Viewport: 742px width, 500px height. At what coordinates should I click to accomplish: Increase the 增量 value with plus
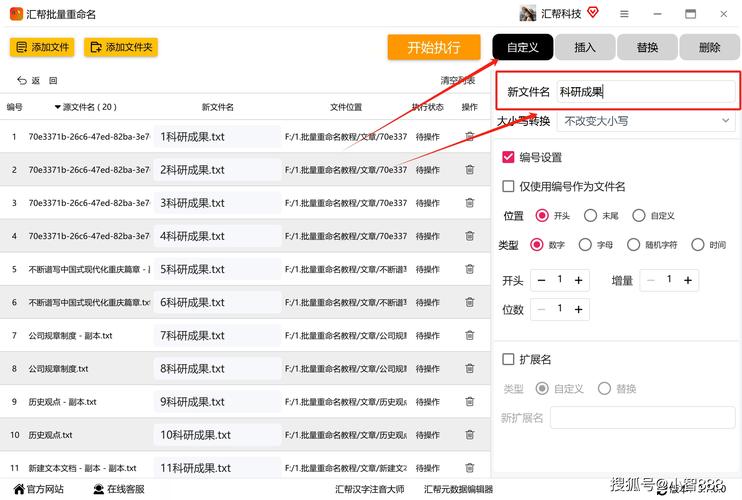pos(688,281)
